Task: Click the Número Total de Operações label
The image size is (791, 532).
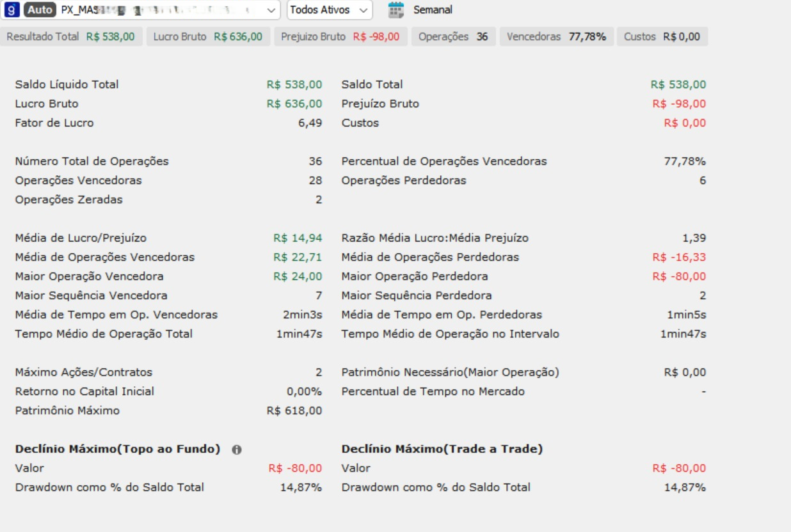Action: [92, 161]
